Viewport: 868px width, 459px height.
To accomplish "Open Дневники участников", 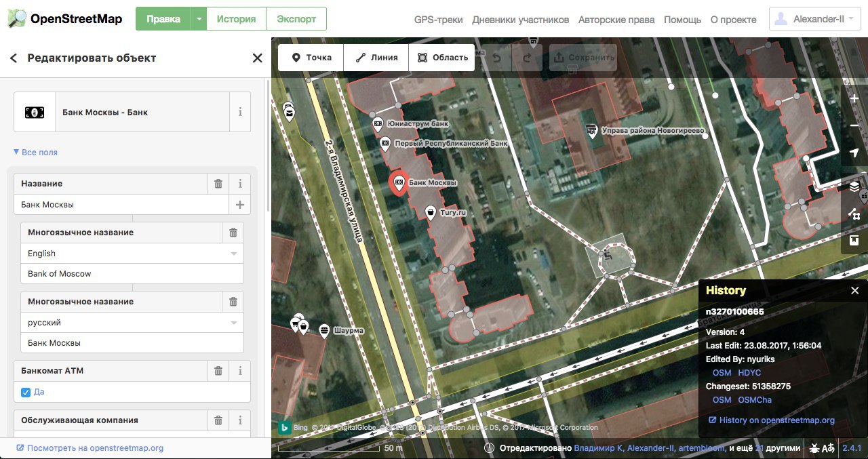I will 521,20.
